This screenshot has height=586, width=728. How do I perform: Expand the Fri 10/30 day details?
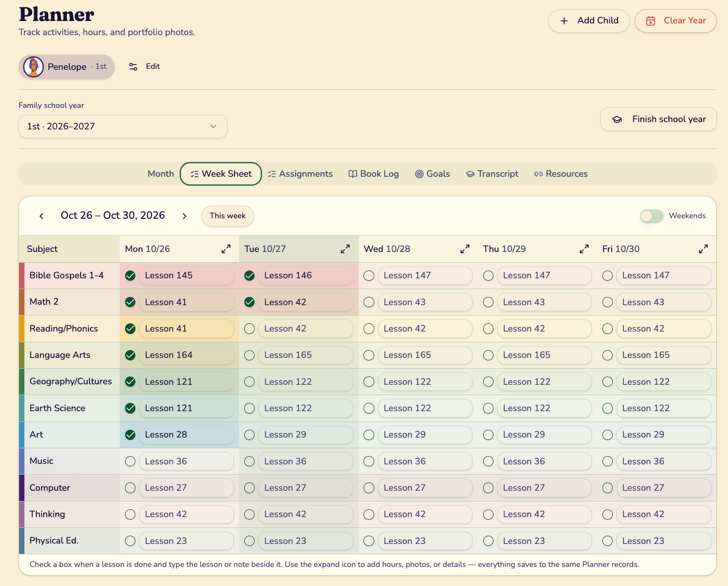coord(703,249)
